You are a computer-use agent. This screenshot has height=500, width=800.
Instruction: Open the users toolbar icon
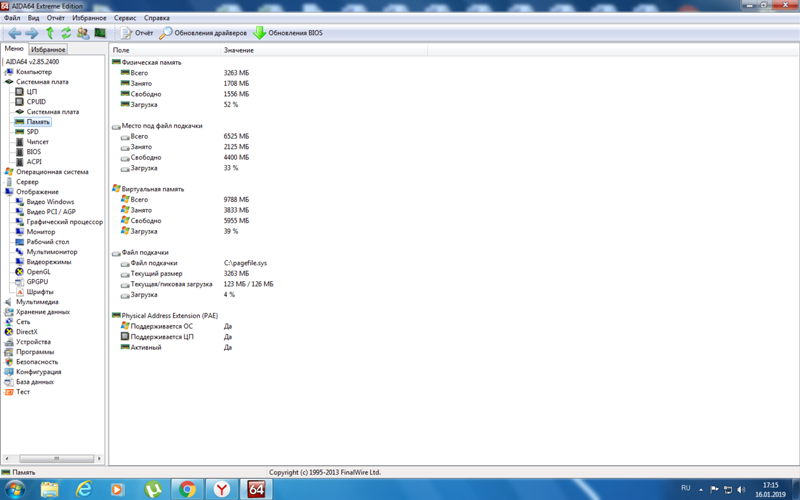coord(83,33)
